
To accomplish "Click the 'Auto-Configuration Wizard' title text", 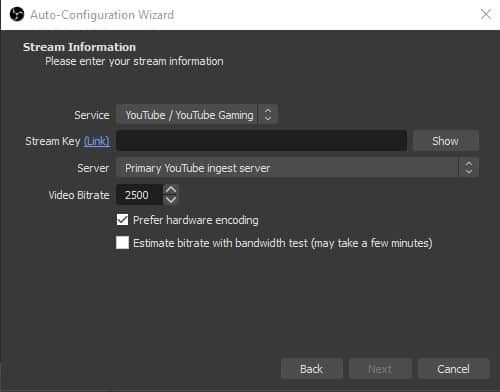I will tap(102, 15).
